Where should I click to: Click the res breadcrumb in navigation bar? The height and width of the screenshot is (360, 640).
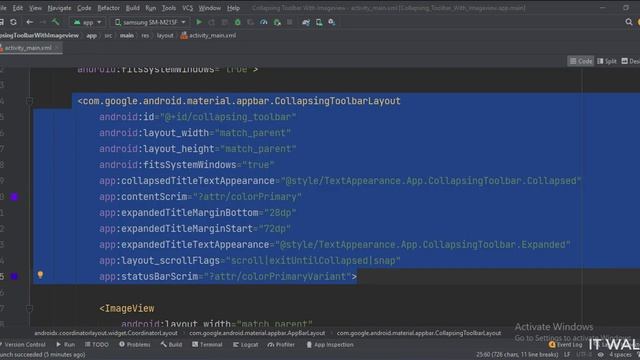[145, 36]
